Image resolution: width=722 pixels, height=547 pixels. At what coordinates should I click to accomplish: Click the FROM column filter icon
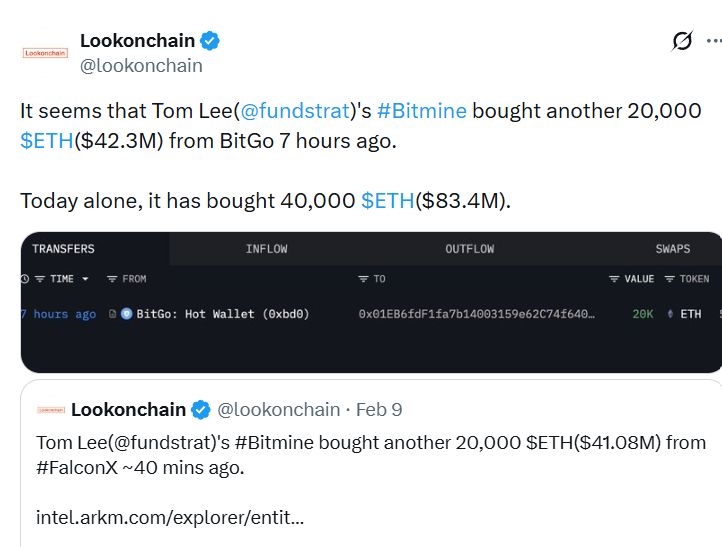click(112, 279)
